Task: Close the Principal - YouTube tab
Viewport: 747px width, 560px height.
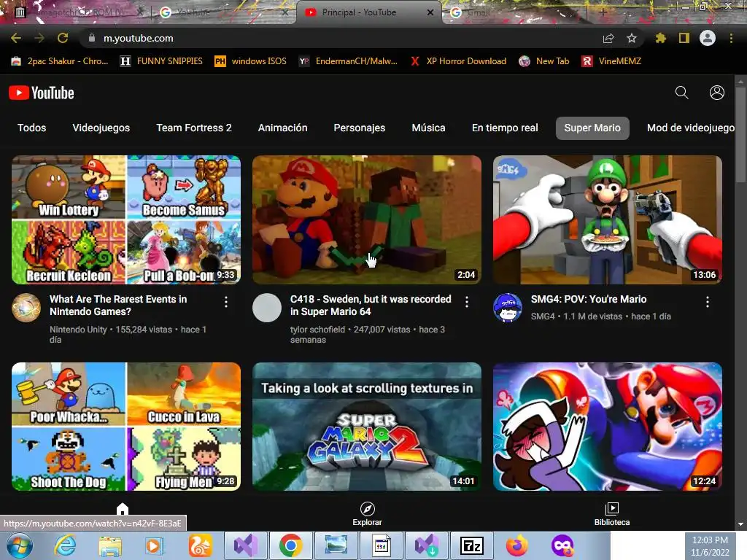Action: click(430, 12)
